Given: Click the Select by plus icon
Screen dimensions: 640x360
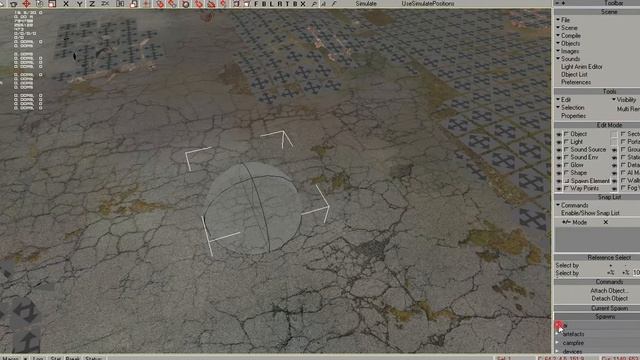Looking at the screenshot, I should pyautogui.click(x=611, y=265).
